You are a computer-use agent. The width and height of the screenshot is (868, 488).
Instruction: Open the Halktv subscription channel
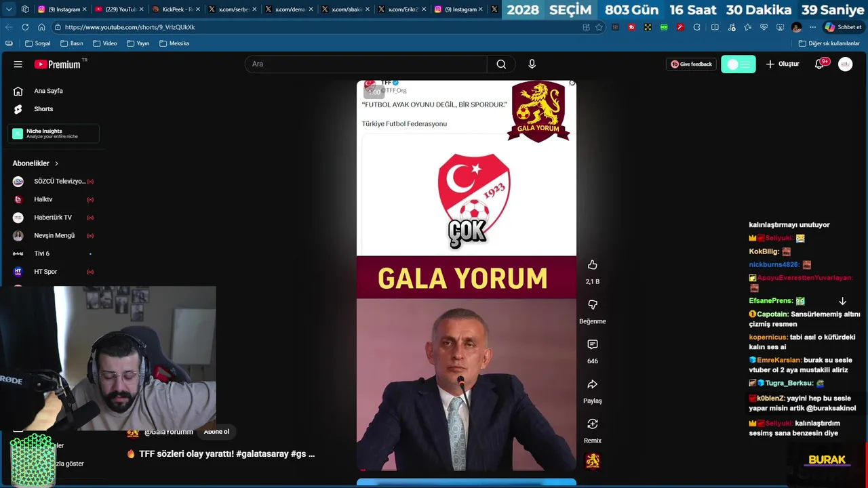click(x=53, y=199)
